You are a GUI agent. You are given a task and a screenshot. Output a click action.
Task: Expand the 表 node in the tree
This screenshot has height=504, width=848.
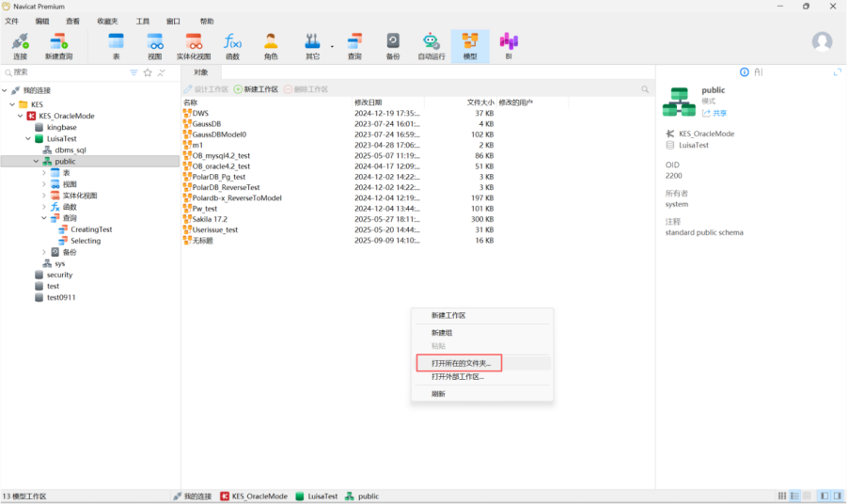point(44,173)
